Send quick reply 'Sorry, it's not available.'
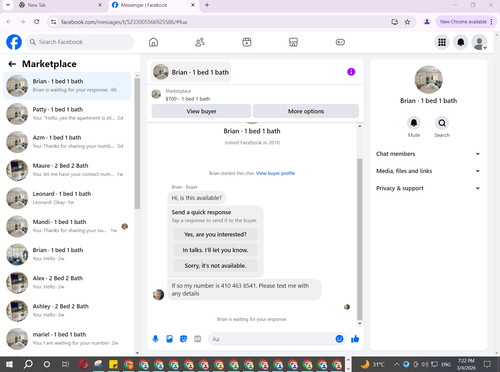500x372 pixels. click(x=215, y=266)
